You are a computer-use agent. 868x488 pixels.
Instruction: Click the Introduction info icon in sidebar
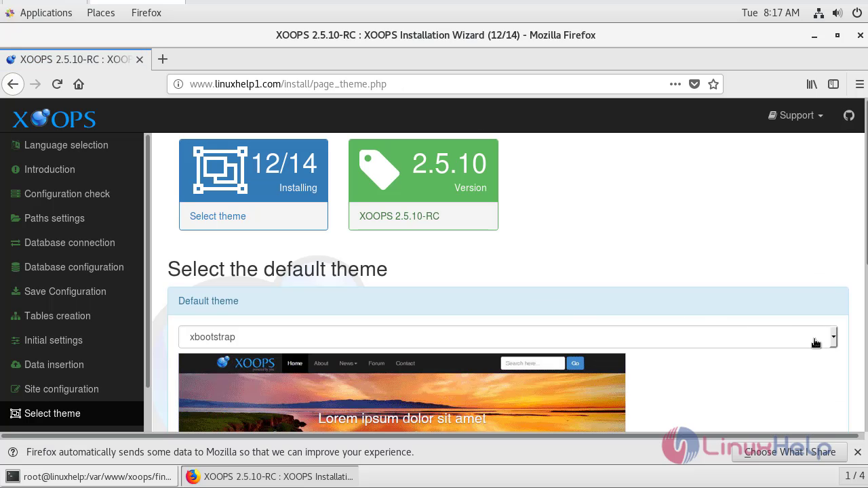pos(16,169)
